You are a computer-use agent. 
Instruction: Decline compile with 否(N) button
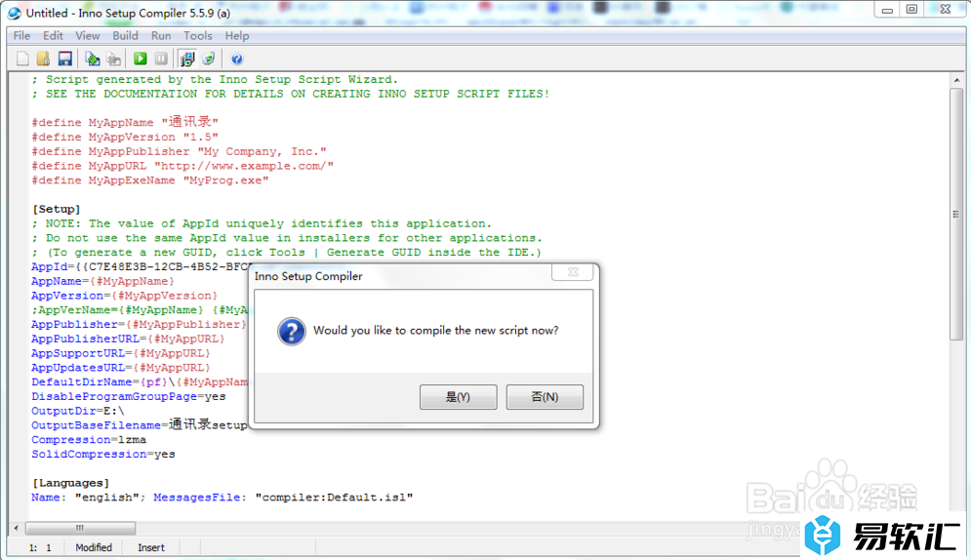coord(545,397)
